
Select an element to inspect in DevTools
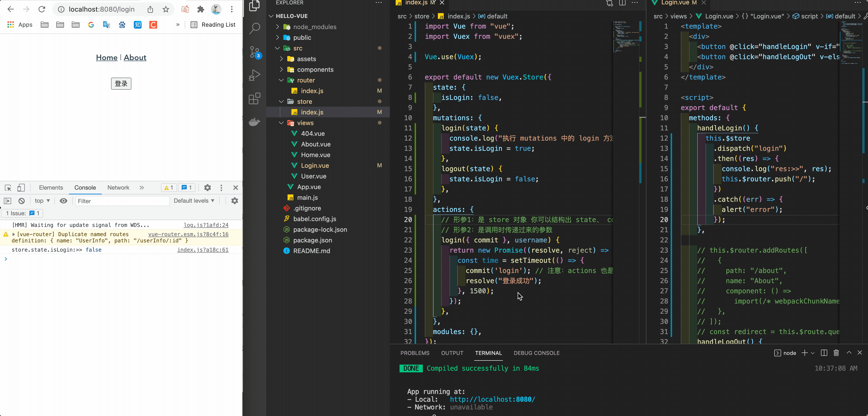pyautogui.click(x=8, y=188)
